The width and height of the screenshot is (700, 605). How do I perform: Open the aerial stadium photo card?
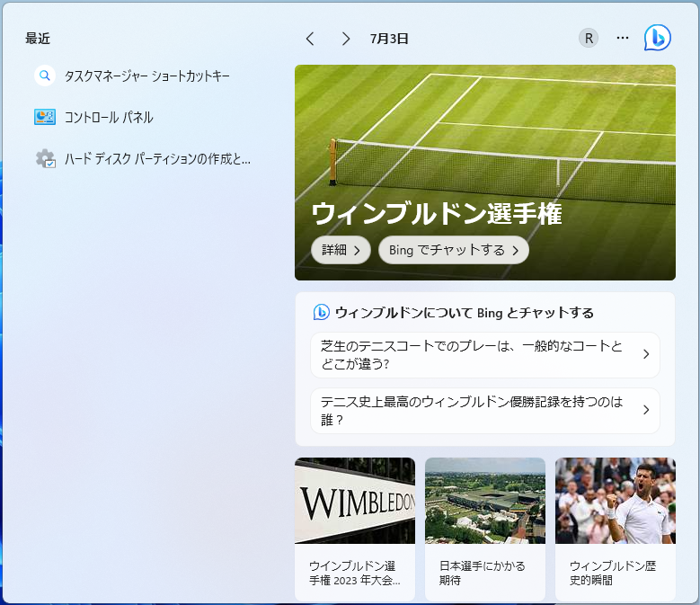(x=485, y=501)
